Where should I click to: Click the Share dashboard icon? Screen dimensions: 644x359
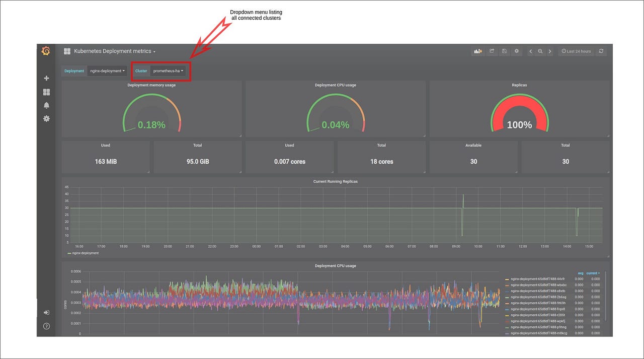click(x=492, y=51)
